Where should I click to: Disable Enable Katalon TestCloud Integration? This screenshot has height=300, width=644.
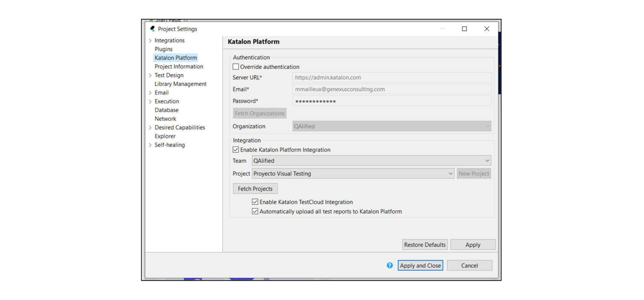[x=255, y=202]
